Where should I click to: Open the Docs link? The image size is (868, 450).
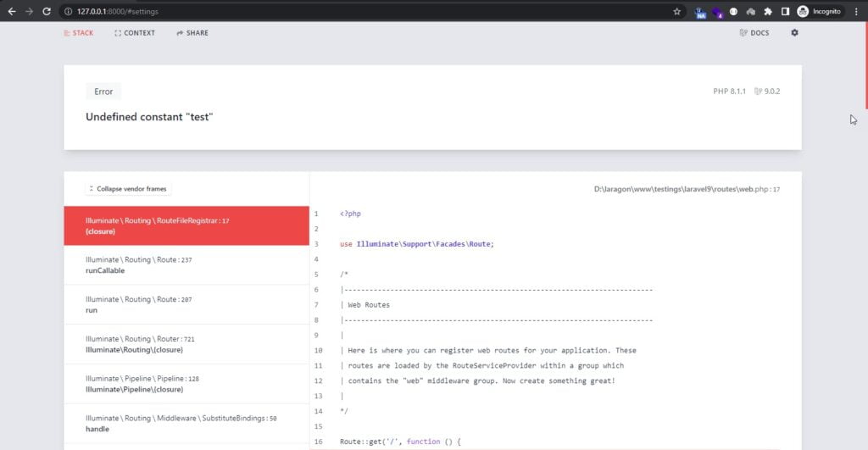[754, 33]
